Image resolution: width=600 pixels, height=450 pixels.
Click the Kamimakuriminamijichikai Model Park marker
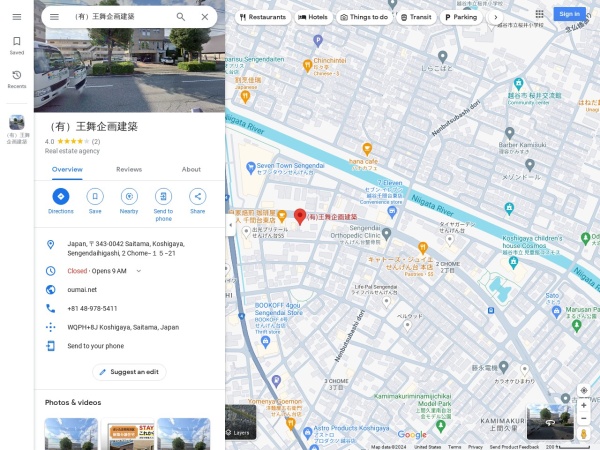coord(440,426)
